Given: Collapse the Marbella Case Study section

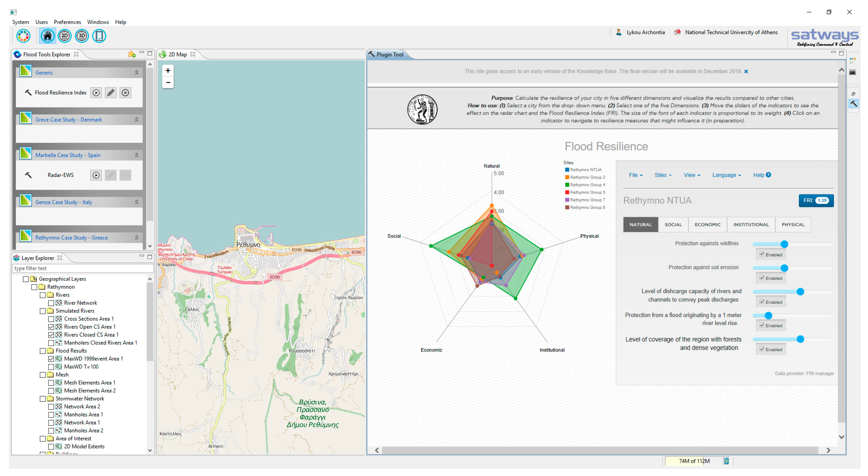Looking at the screenshot, I should (x=137, y=155).
